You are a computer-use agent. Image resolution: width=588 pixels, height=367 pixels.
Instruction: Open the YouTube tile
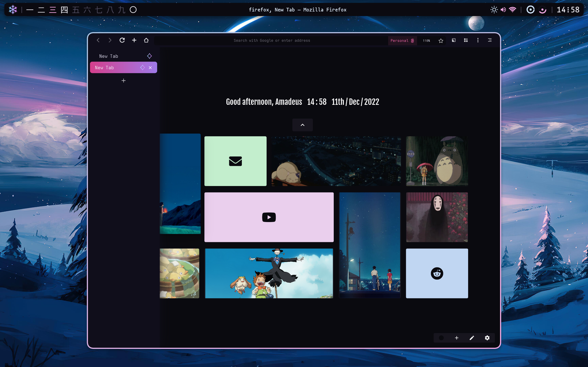coord(269,217)
